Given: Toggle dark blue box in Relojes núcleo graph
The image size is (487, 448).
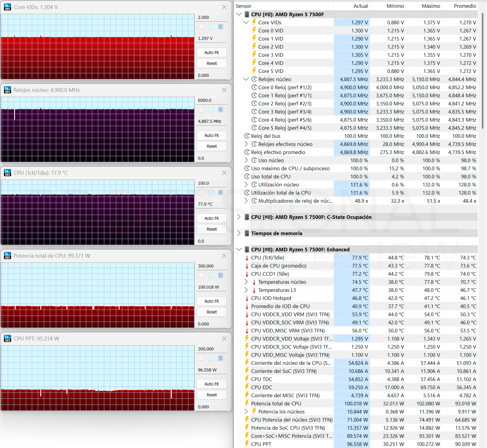Looking at the screenshot, I should [x=221, y=110].
